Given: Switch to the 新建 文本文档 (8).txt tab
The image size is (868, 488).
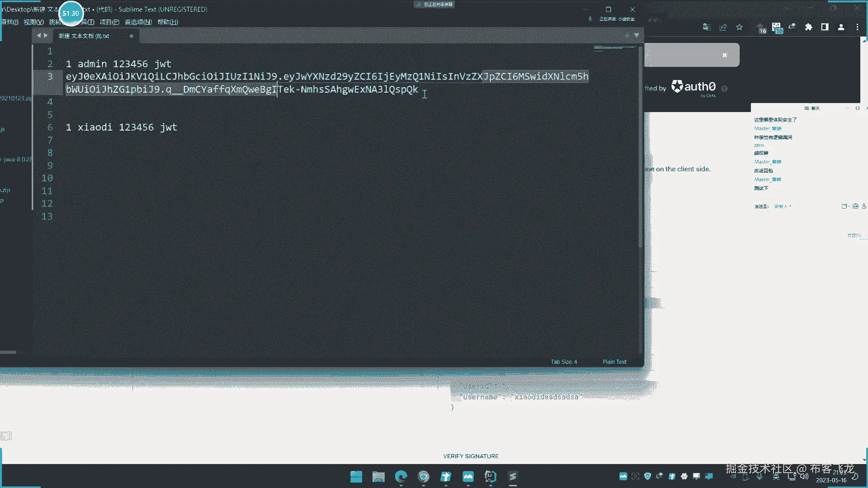Looking at the screenshot, I should (x=84, y=36).
